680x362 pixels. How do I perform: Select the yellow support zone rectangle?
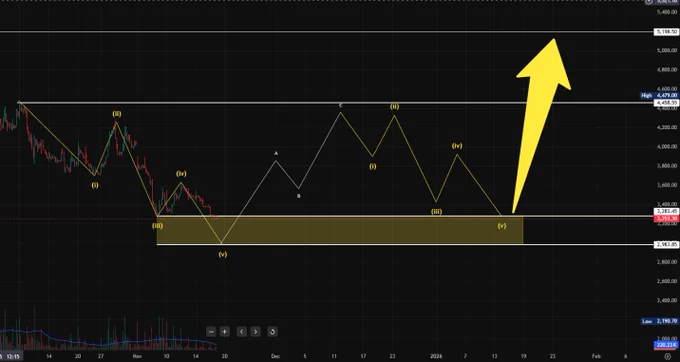340,230
